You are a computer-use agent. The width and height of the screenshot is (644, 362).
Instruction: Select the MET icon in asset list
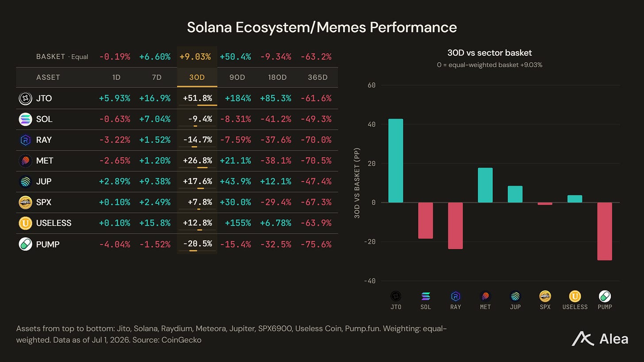coord(25,161)
